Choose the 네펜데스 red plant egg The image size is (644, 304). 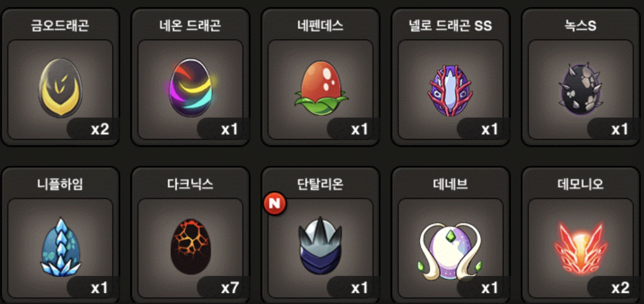pyautogui.click(x=321, y=88)
